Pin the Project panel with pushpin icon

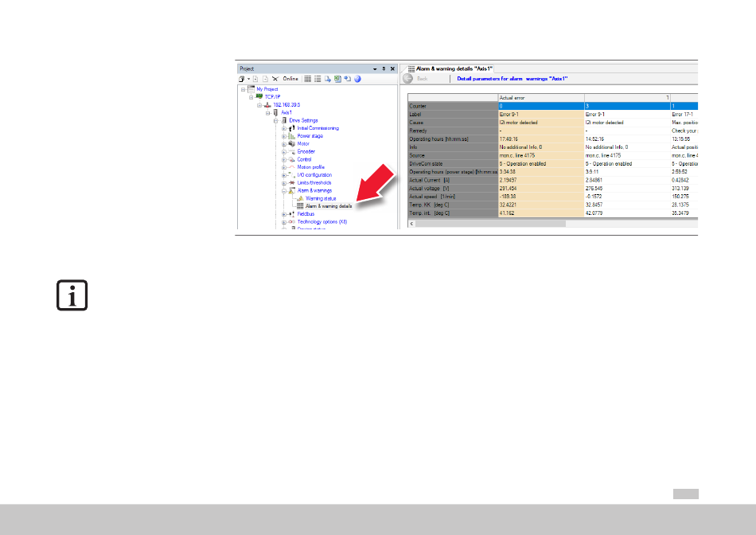point(384,69)
